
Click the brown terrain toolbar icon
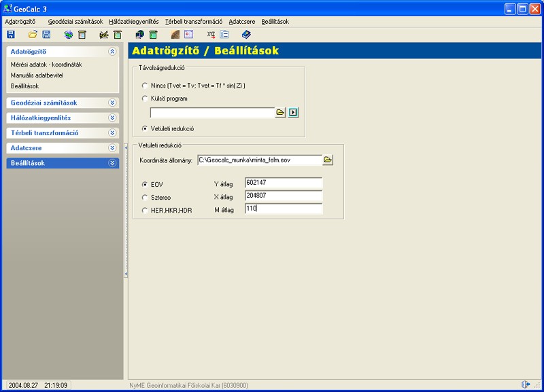tap(175, 35)
